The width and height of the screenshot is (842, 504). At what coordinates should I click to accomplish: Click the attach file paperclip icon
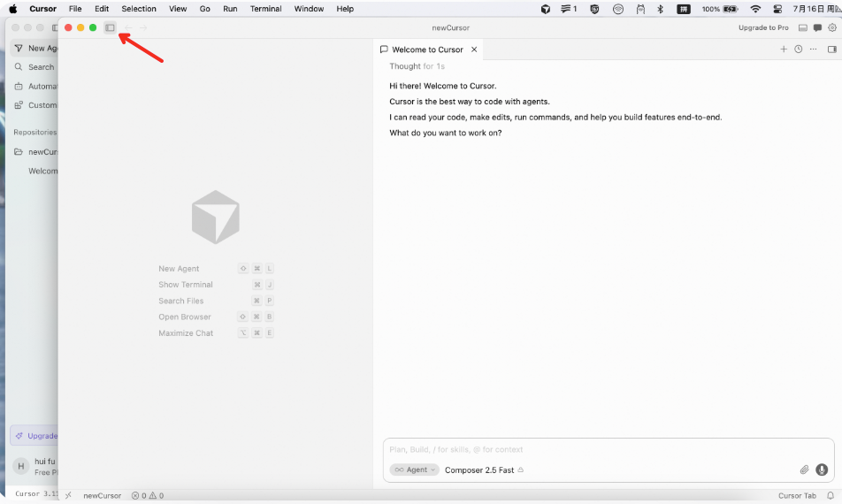click(804, 470)
